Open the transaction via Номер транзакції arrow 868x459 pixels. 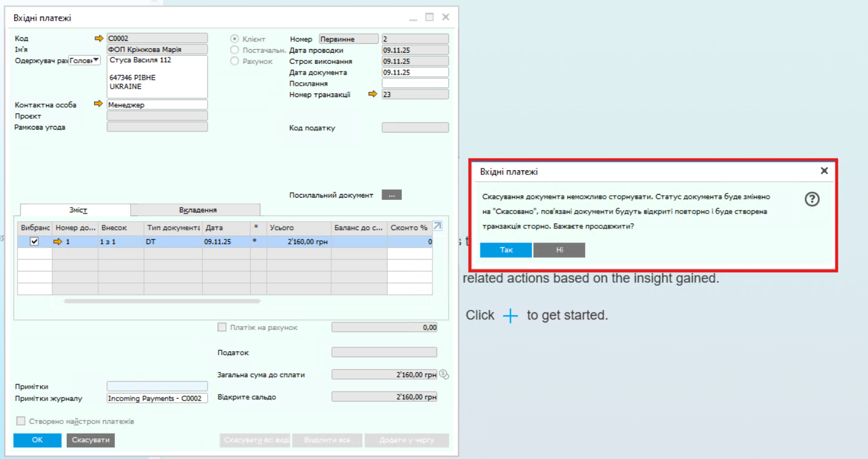point(372,94)
